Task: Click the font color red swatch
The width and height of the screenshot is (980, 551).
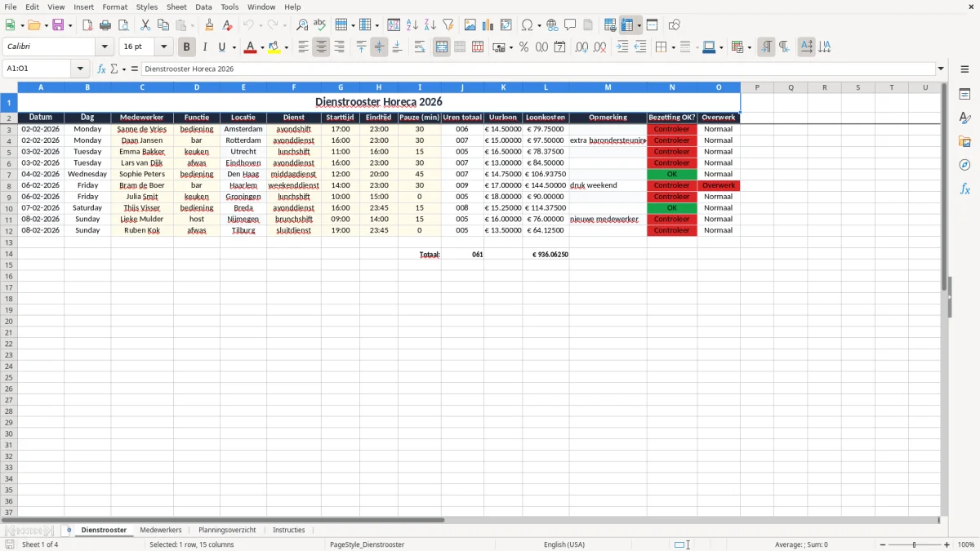Action: coord(250,47)
